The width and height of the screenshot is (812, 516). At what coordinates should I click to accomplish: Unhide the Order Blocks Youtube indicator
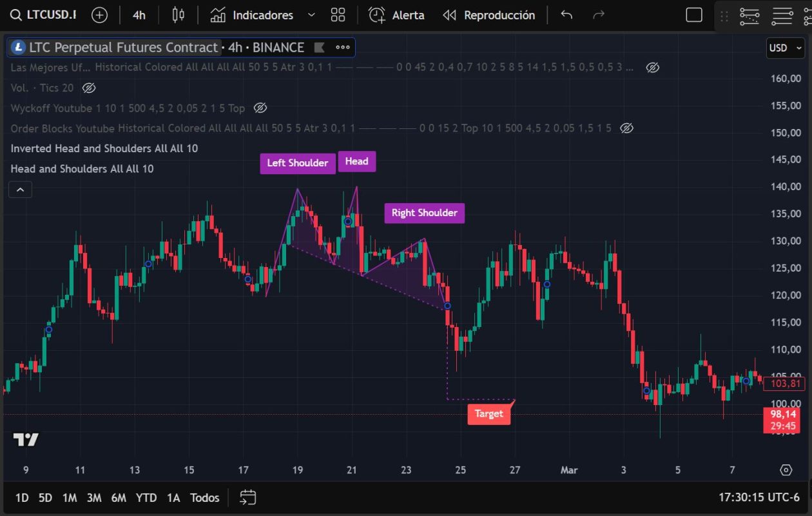[626, 128]
